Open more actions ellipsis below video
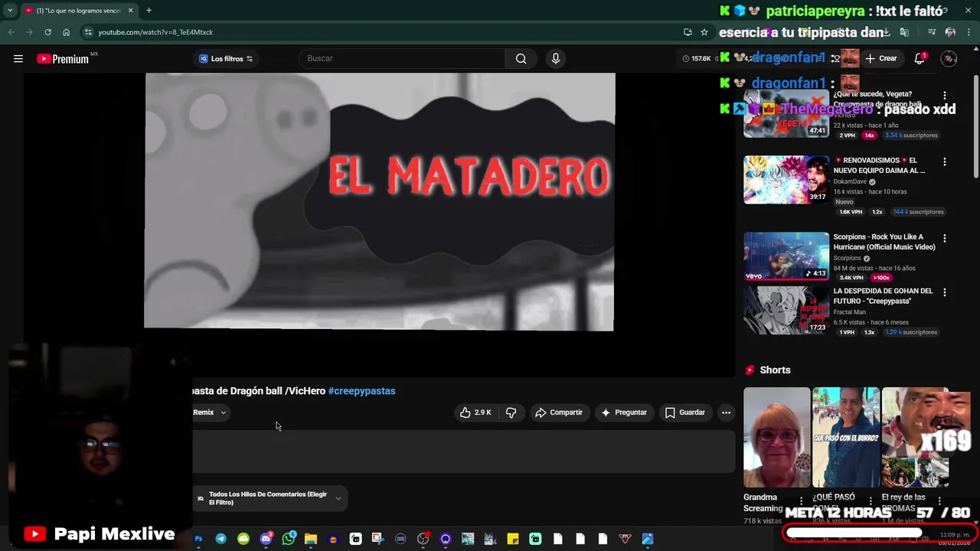This screenshot has width=980, height=551. (726, 412)
